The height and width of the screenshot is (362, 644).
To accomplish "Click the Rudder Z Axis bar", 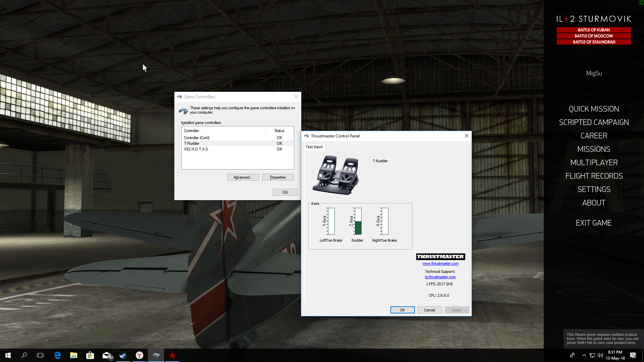I will pos(358,221).
